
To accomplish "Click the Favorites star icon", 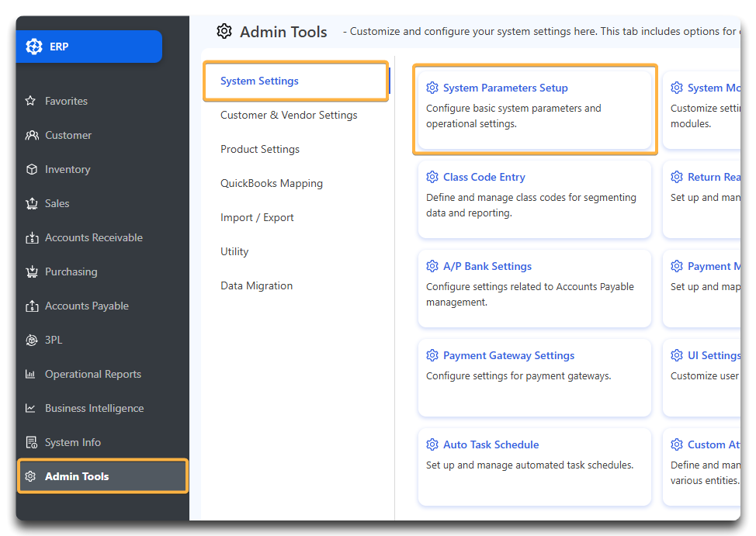I will (x=31, y=101).
